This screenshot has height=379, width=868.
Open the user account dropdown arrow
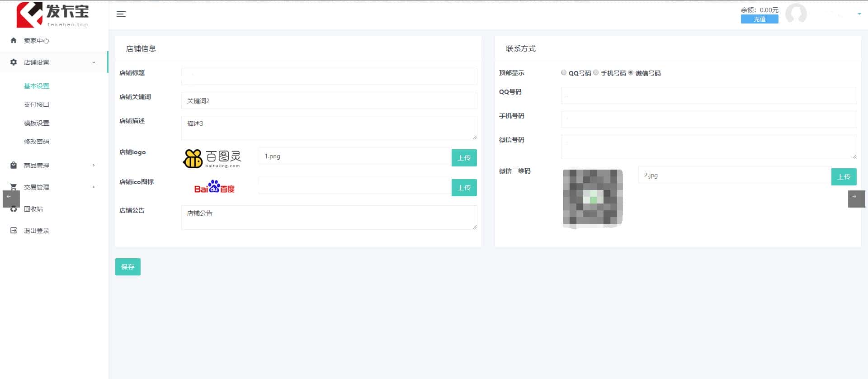(859, 14)
